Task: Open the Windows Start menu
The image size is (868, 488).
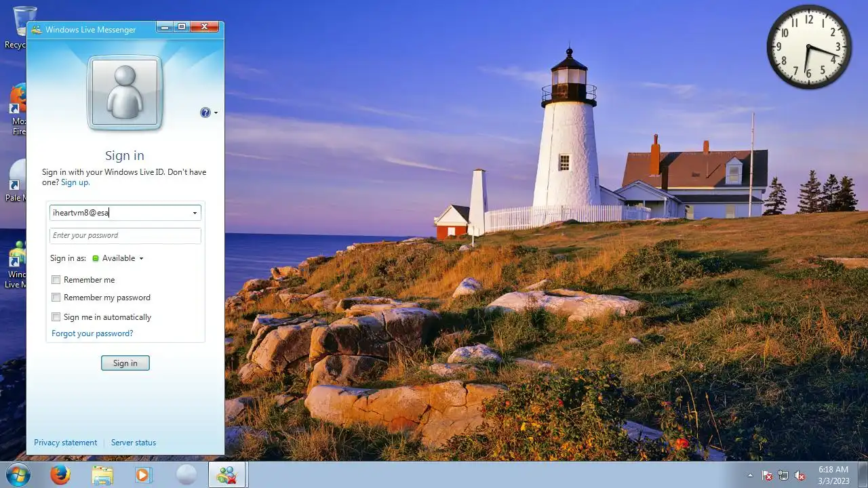Action: 18,474
